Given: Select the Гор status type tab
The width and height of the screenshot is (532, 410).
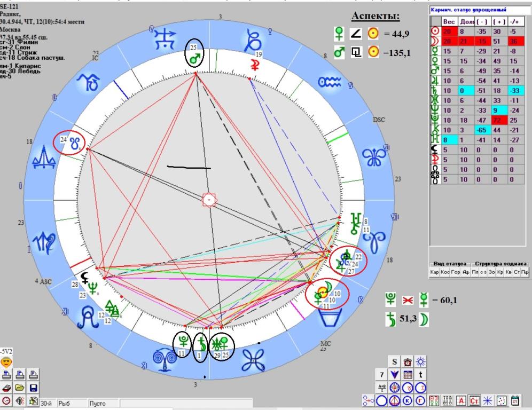Looking at the screenshot, I should 455,273.
